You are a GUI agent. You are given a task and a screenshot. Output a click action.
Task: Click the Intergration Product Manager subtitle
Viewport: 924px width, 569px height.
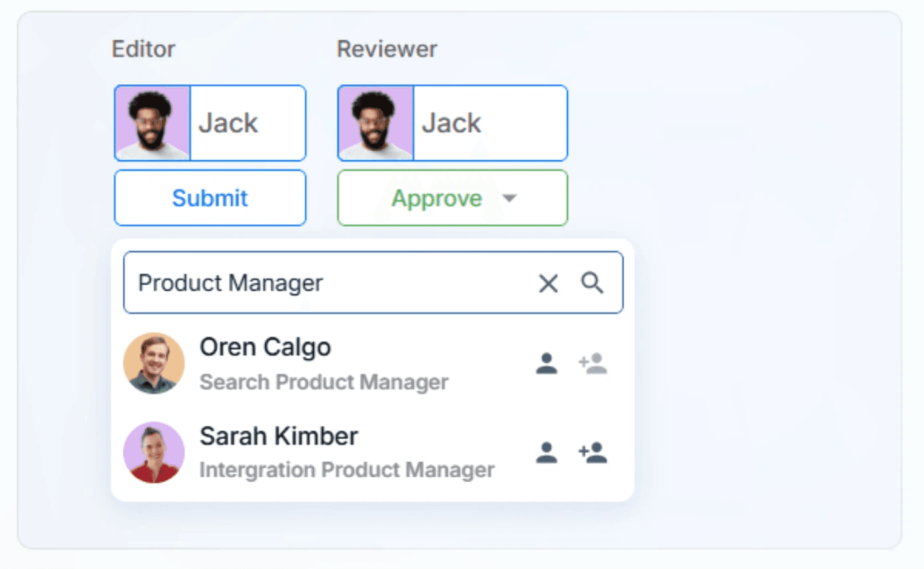pos(347,470)
